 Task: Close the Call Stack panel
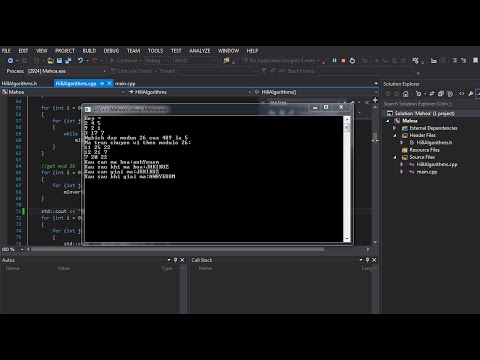pyautogui.click(x=374, y=260)
